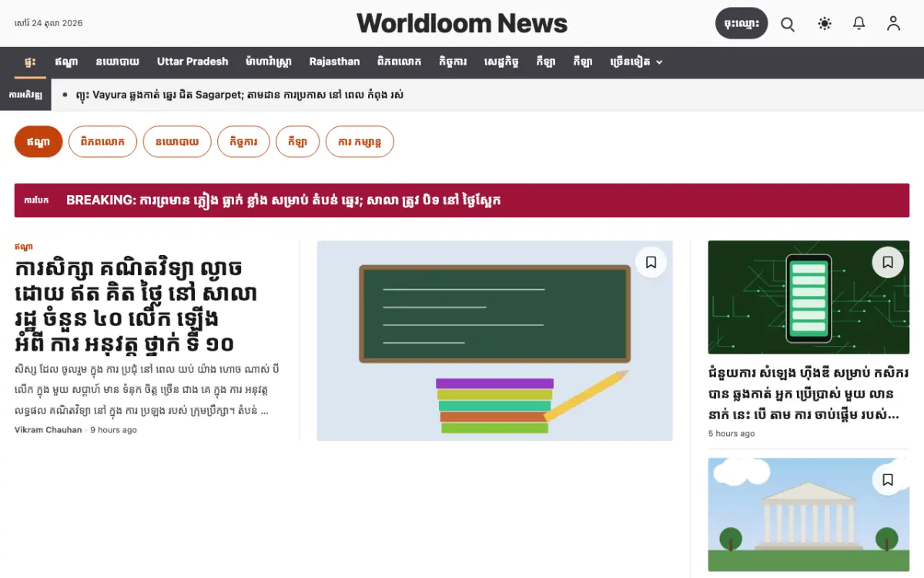Bookmark the columned building article
Image resolution: width=924 pixels, height=578 pixels.
888,480
